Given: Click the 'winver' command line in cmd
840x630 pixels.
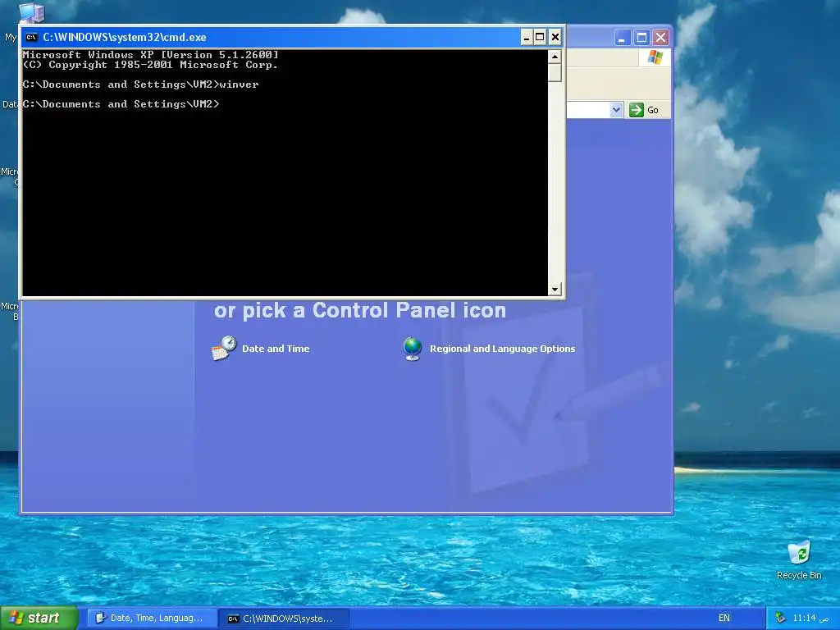Looking at the screenshot, I should (140, 84).
